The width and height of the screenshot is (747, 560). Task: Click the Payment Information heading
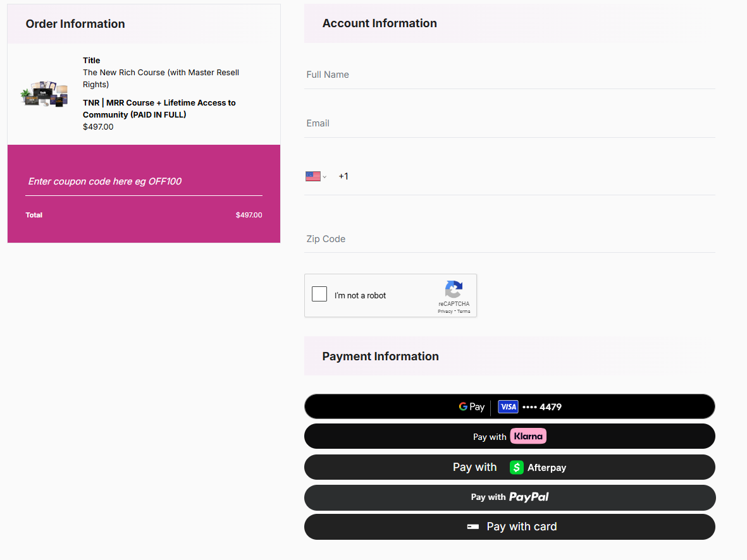[380, 356]
